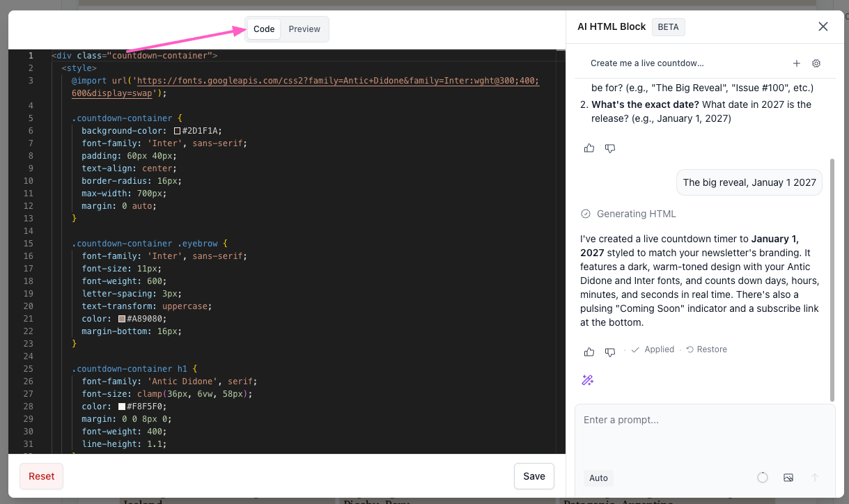Send the prompt with arrow button
This screenshot has height=504, width=849.
coord(815,478)
